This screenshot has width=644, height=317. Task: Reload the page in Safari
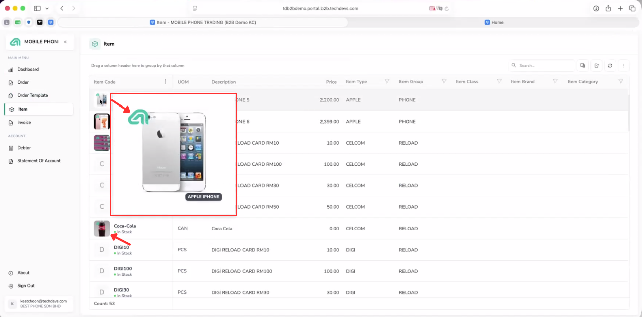click(447, 8)
